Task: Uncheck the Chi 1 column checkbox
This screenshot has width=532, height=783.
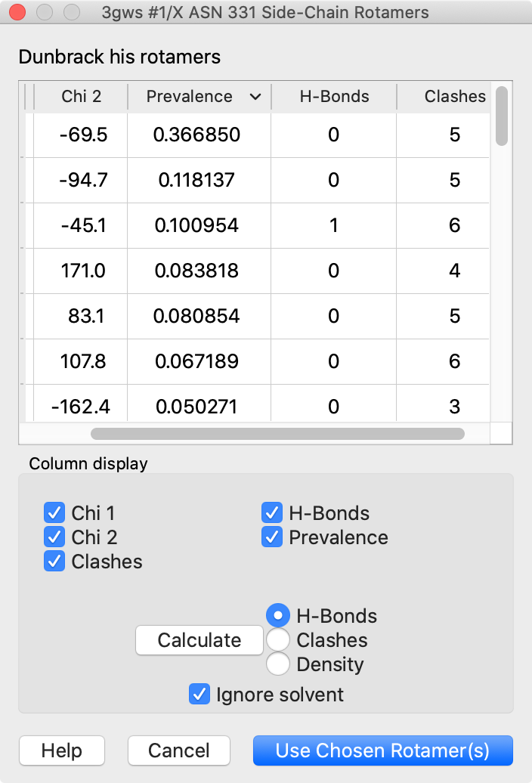Action: coord(54,513)
